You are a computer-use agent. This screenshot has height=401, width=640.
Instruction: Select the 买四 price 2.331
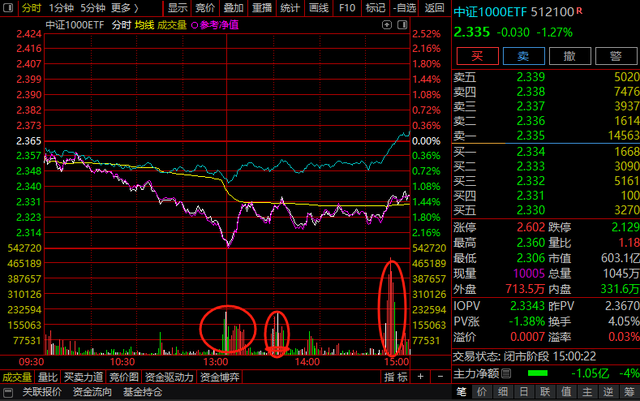click(531, 196)
